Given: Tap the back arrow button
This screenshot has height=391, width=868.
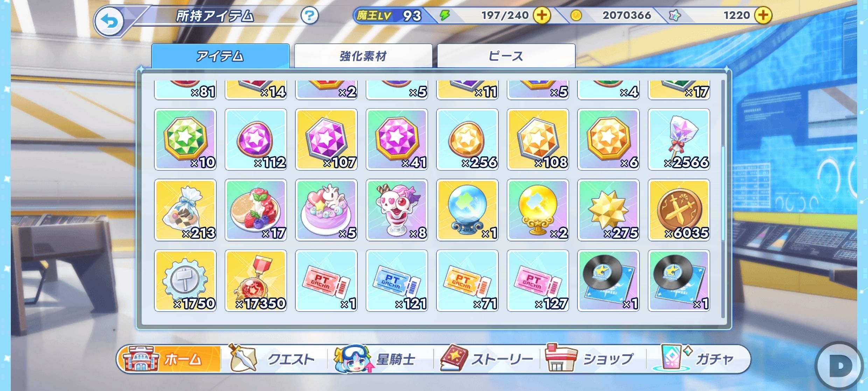Looking at the screenshot, I should [x=109, y=22].
